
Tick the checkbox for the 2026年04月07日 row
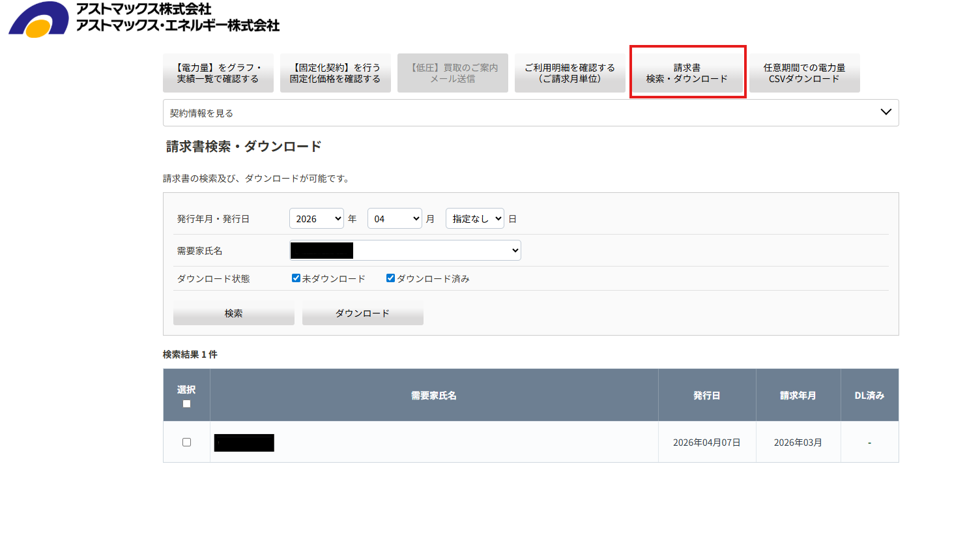(x=186, y=443)
